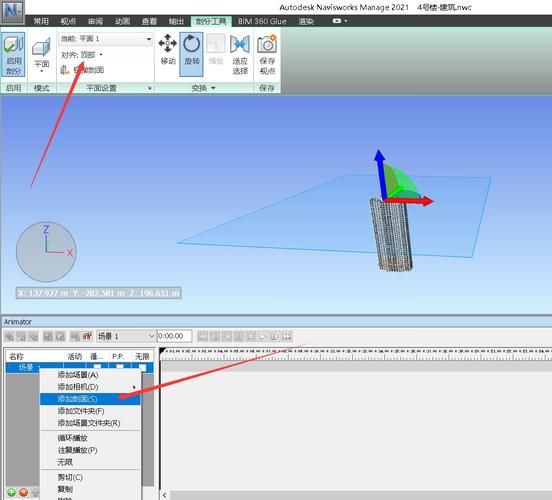
Task: Choose 添加剖面(S) from the context menu
Action: tap(90, 399)
